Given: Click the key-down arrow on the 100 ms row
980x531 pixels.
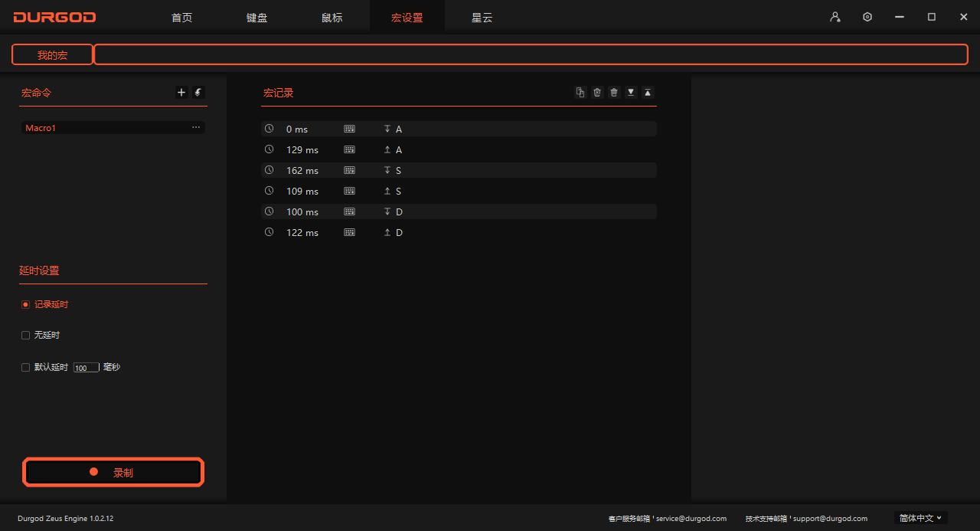Looking at the screenshot, I should click(387, 211).
